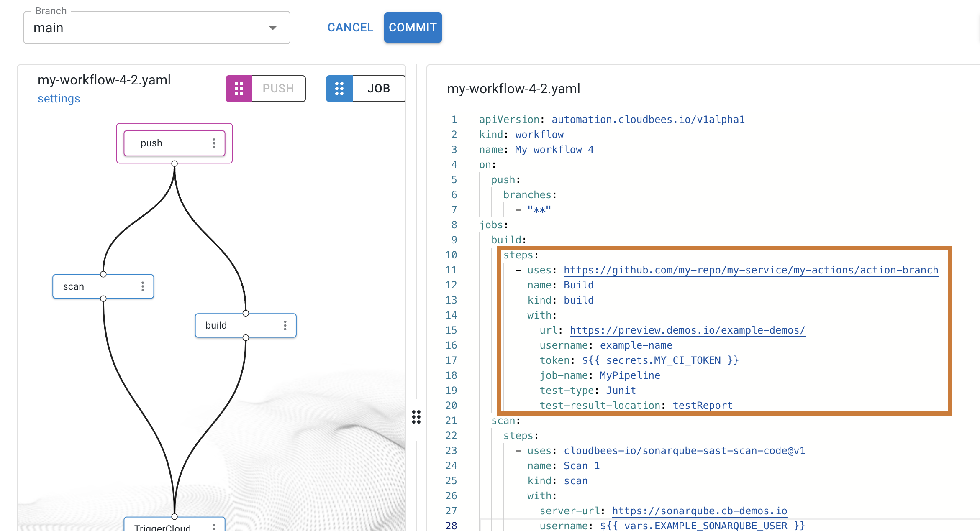Open the TriggerCloud node options menu
980x531 pixels.
214,527
